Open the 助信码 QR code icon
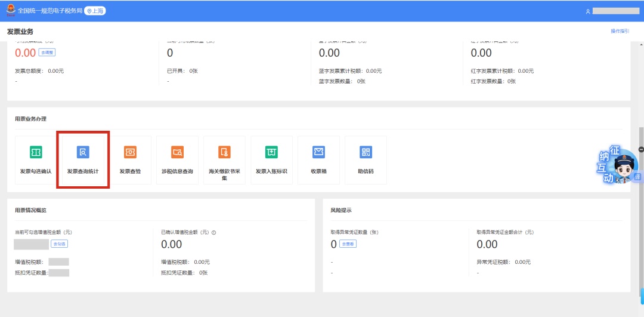Image resolution: width=644 pixels, height=317 pixels. pyautogui.click(x=366, y=153)
